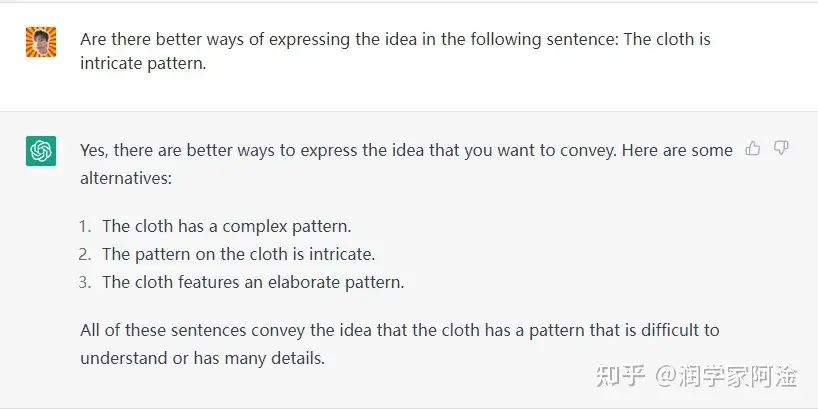The image size is (818, 409).
Task: Click the line starting "All of these sentences"
Action: click(399, 329)
